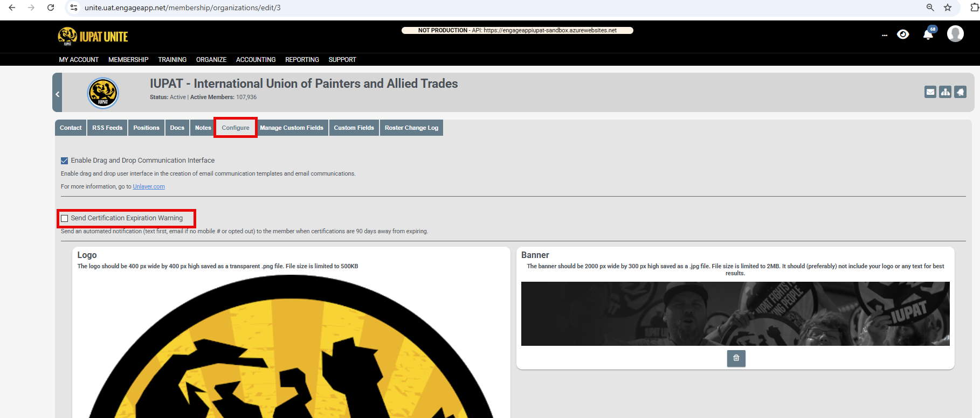Toggle the eye view icon in header
Image resolution: width=980 pixels, height=418 pixels.
pos(903,34)
